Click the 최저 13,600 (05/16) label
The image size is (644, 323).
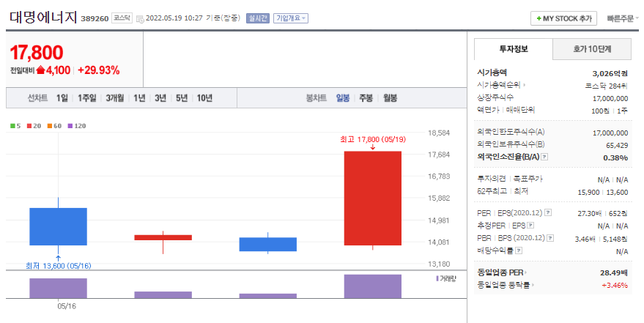59,266
